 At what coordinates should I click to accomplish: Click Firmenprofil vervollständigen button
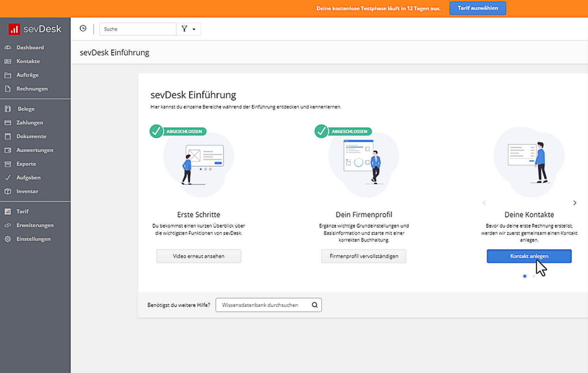(364, 256)
